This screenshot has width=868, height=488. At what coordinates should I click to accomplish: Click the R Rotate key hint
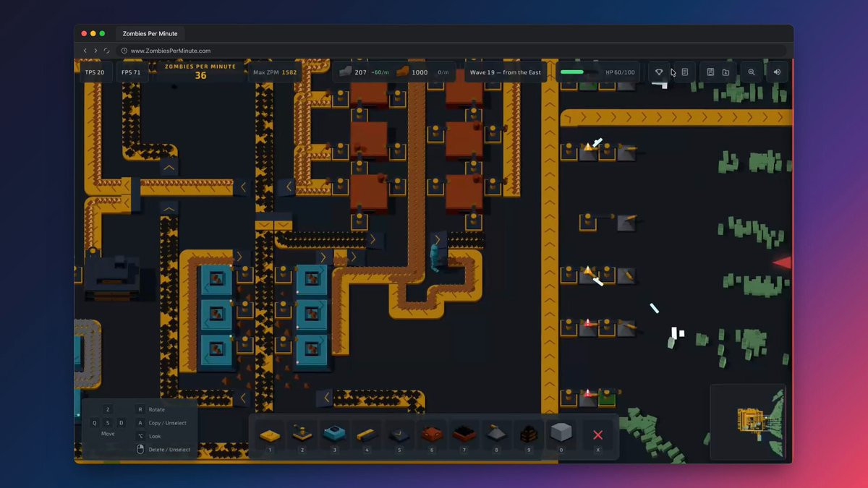coord(140,409)
